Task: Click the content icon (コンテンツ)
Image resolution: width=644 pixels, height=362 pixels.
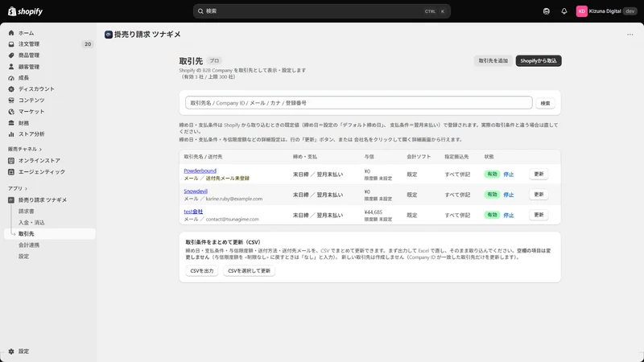Action: 11,100
